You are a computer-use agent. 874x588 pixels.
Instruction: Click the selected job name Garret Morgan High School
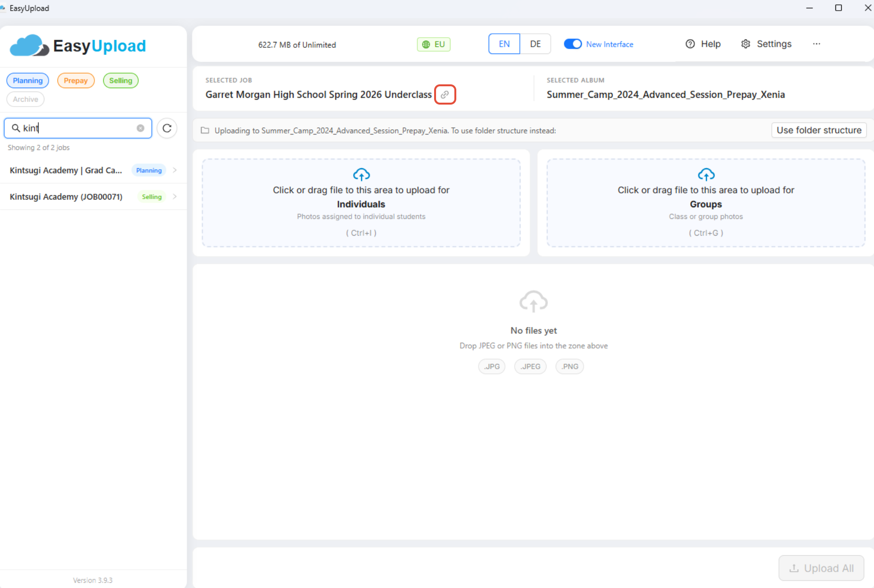(x=318, y=94)
